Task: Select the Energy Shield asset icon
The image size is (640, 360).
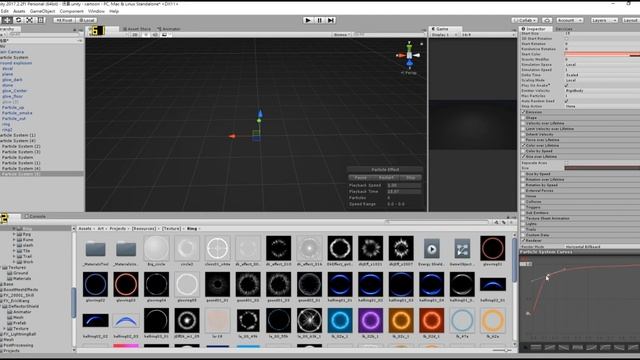Action: tap(431, 248)
